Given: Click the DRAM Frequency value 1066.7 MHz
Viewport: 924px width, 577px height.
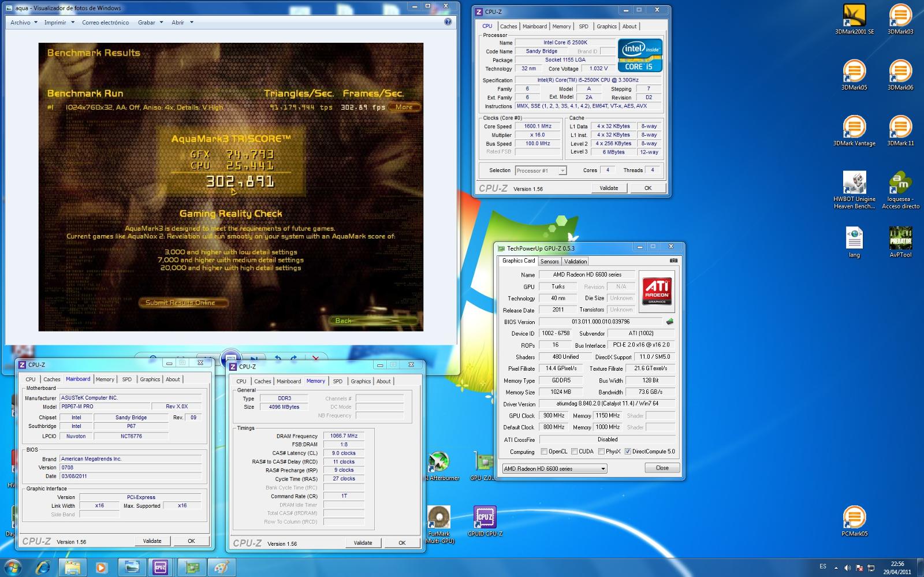Looking at the screenshot, I should point(344,436).
